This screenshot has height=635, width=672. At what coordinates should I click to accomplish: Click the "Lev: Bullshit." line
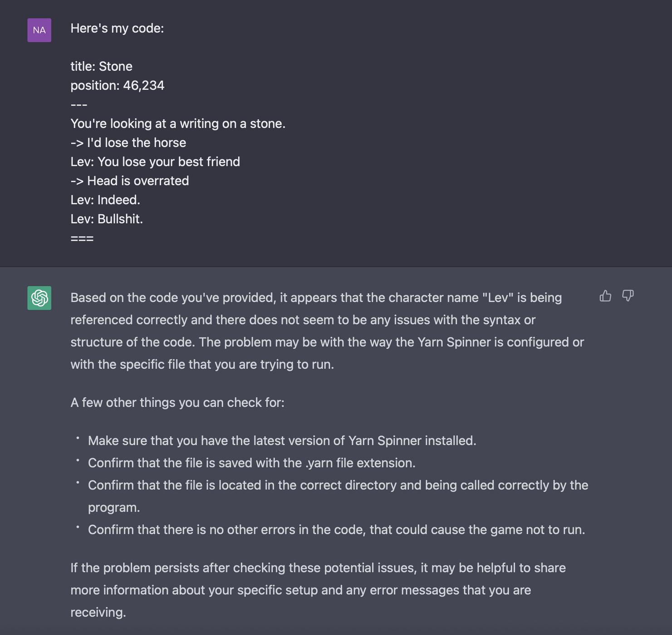[107, 219]
